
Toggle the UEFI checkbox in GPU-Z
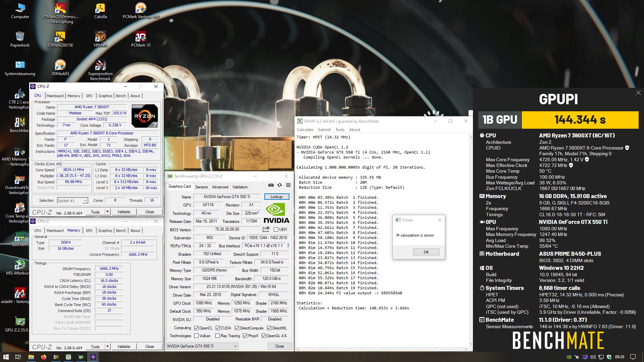click(x=276, y=230)
